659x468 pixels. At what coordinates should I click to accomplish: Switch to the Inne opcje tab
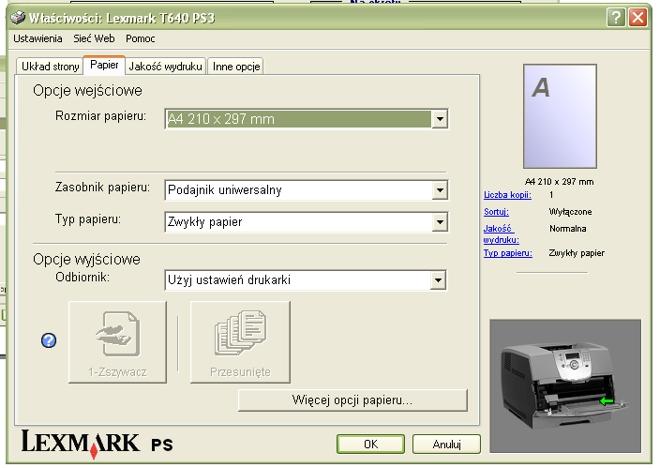pos(236,66)
